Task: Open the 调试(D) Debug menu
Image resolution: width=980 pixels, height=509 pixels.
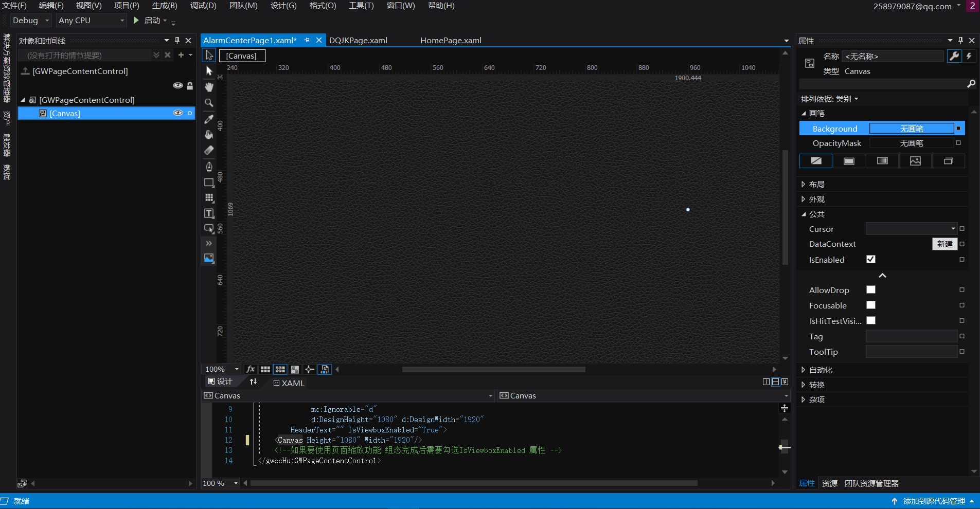Action: click(203, 6)
